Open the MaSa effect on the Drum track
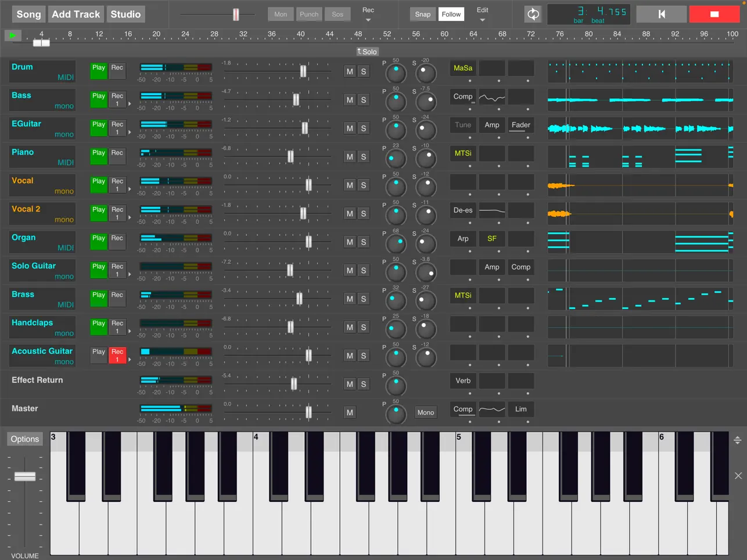 coord(462,68)
